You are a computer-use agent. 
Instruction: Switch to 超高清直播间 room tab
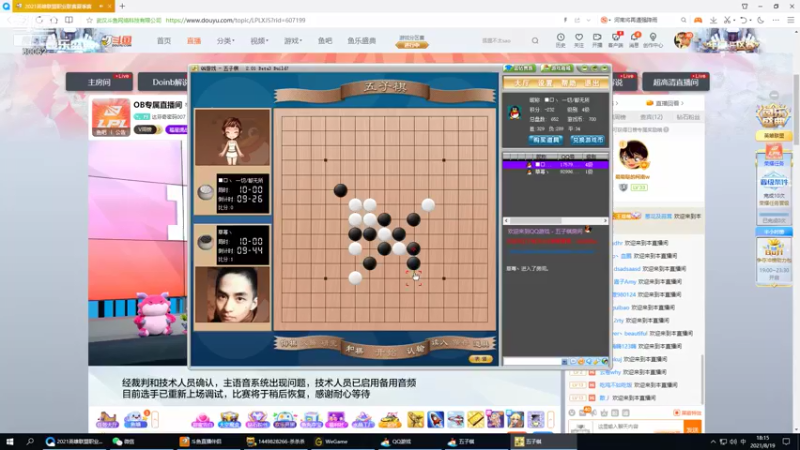(x=676, y=82)
